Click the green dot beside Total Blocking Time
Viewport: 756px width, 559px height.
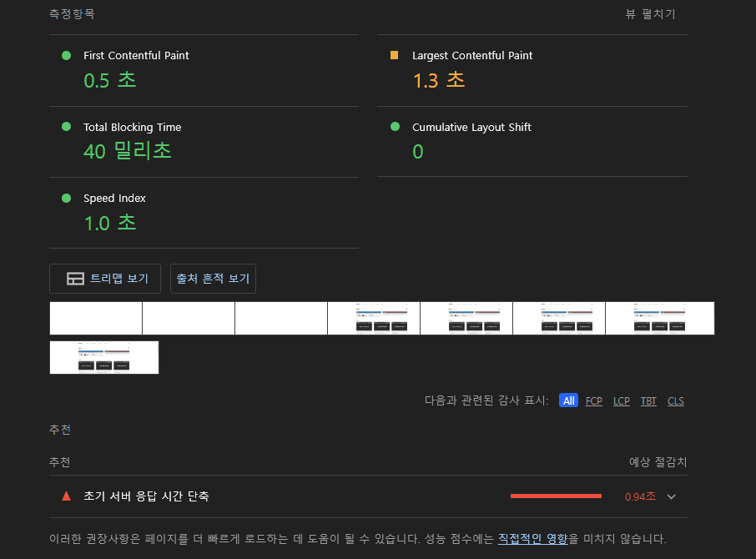pos(66,127)
